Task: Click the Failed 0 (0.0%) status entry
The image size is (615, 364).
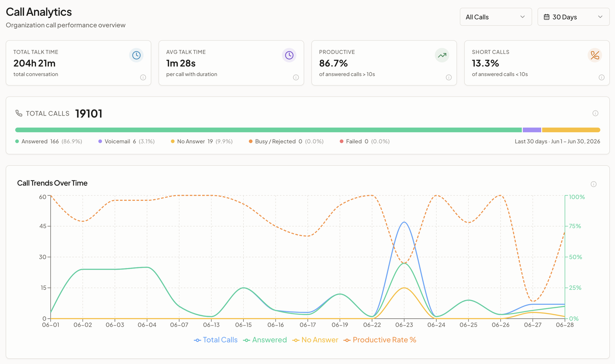Action: click(364, 141)
